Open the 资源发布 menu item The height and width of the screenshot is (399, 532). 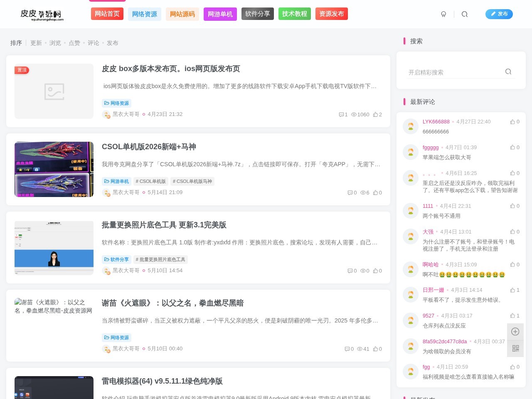pos(332,14)
